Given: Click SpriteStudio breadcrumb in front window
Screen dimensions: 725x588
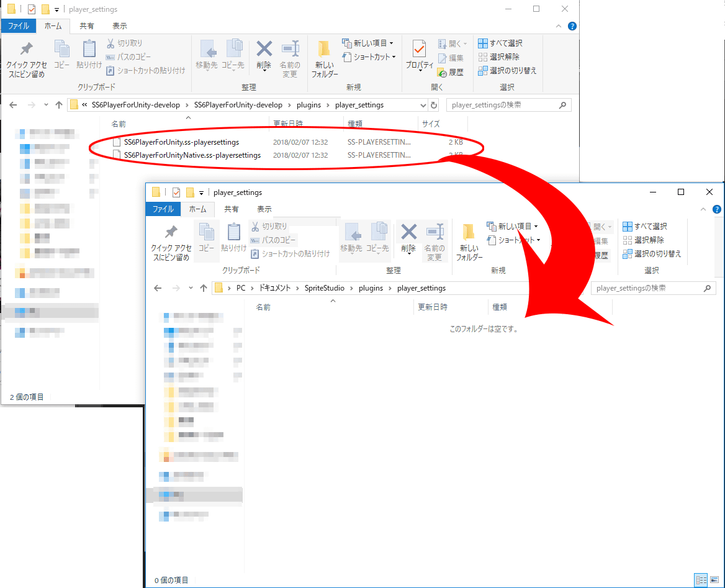Looking at the screenshot, I should pyautogui.click(x=325, y=288).
